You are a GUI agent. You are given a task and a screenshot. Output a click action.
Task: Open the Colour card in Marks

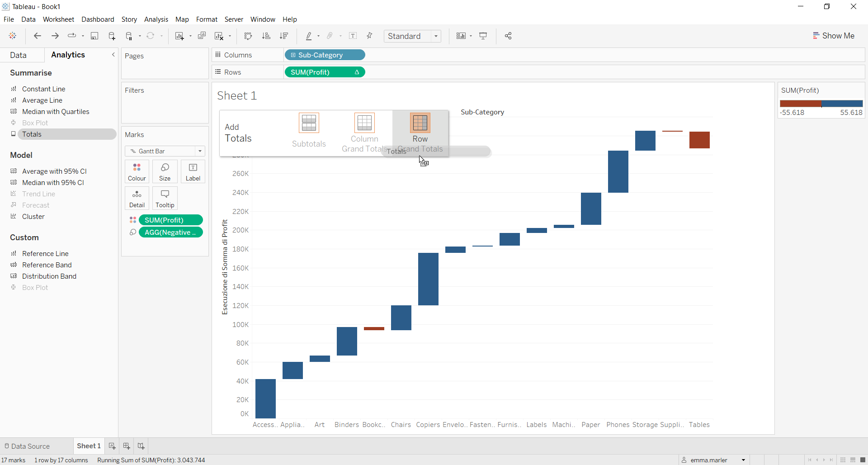point(137,172)
